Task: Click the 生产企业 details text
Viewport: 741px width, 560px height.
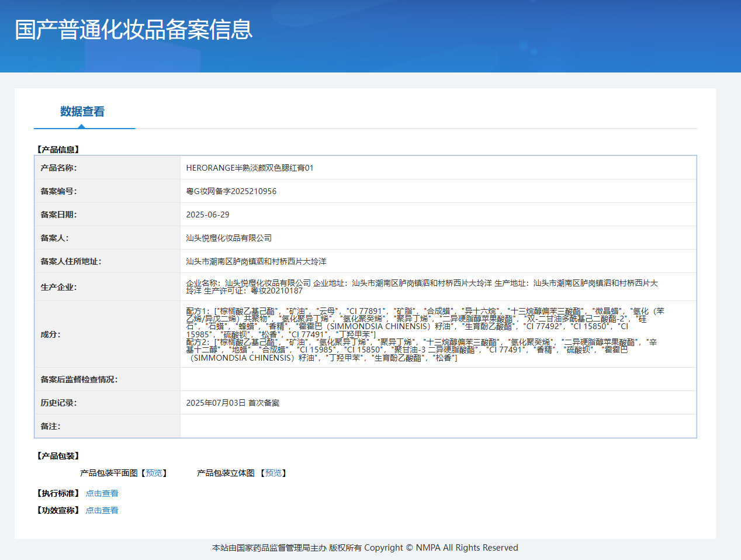Action: pyautogui.click(x=422, y=286)
